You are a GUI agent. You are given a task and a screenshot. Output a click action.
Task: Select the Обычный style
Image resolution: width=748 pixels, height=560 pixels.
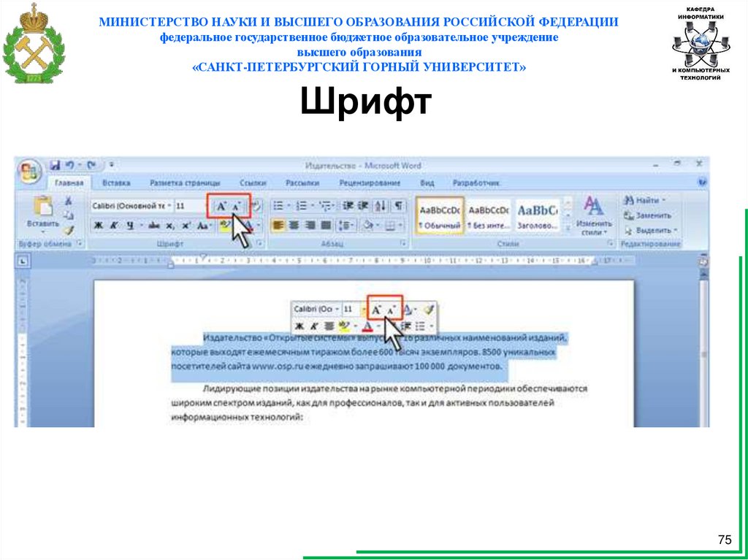click(440, 216)
